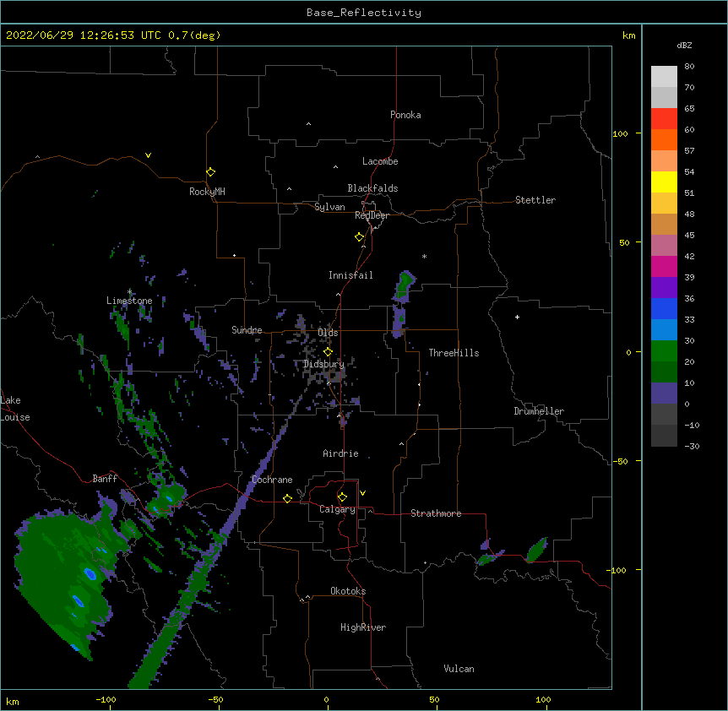Pick the purple 39-36 dBZ legend swatch

pos(664,287)
